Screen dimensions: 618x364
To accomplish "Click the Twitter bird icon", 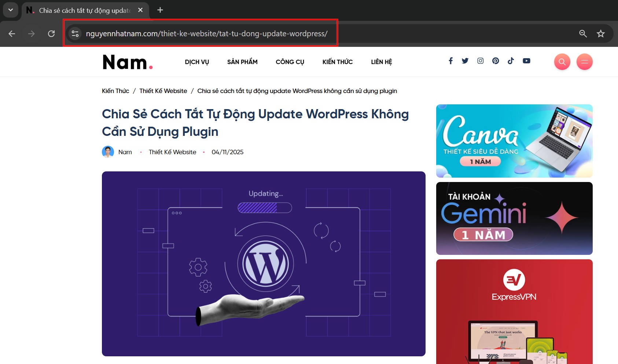I will (465, 61).
